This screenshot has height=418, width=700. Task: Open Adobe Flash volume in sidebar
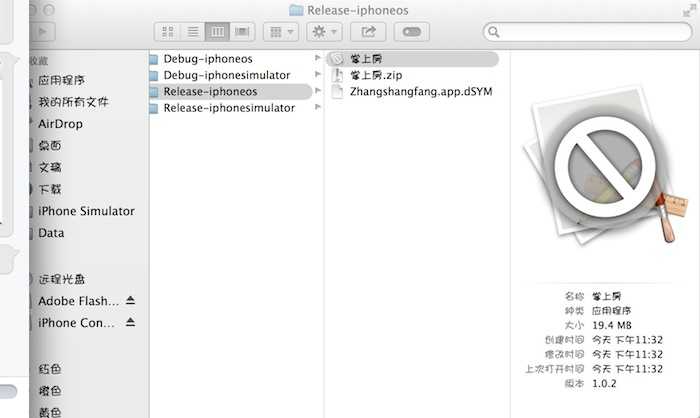click(79, 301)
